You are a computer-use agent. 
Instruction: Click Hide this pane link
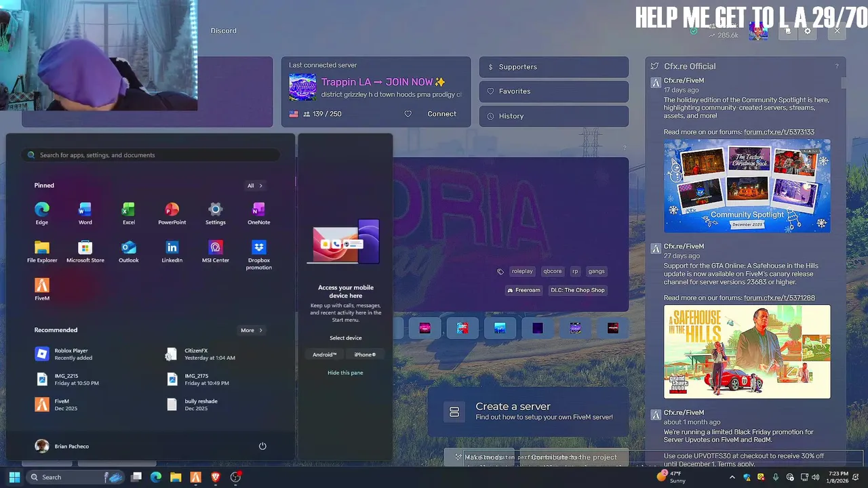coord(345,373)
